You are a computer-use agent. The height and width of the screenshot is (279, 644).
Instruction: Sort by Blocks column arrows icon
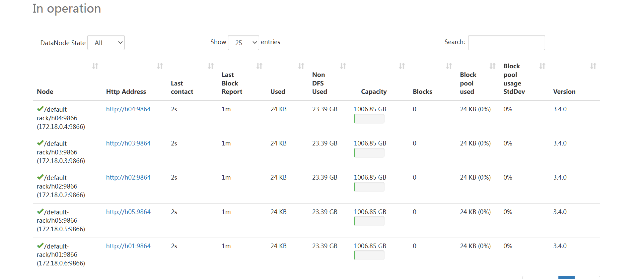click(x=449, y=66)
